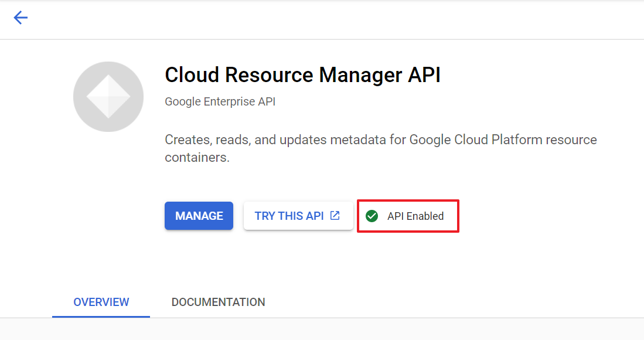Click the description starting with Creates, reads
The height and width of the screenshot is (340, 644).
pos(380,140)
